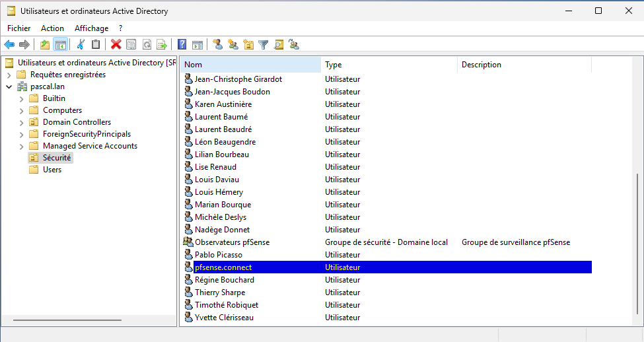Select user Laurent Beaudré
Viewport: 644px width, 342px height.
tap(223, 129)
